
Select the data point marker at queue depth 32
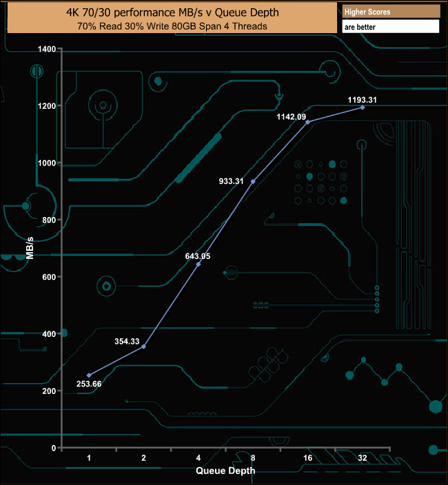(x=363, y=107)
